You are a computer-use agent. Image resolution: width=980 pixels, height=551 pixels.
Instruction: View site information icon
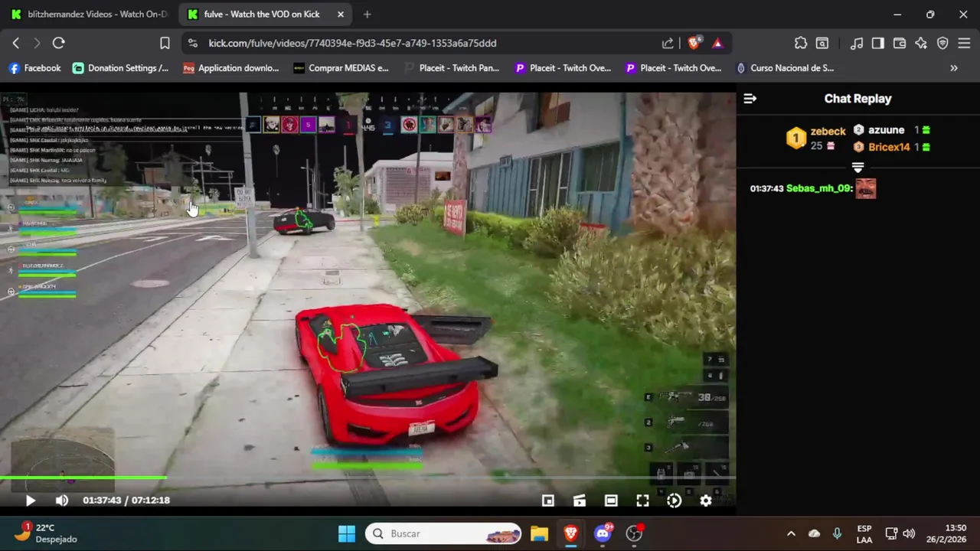(193, 44)
